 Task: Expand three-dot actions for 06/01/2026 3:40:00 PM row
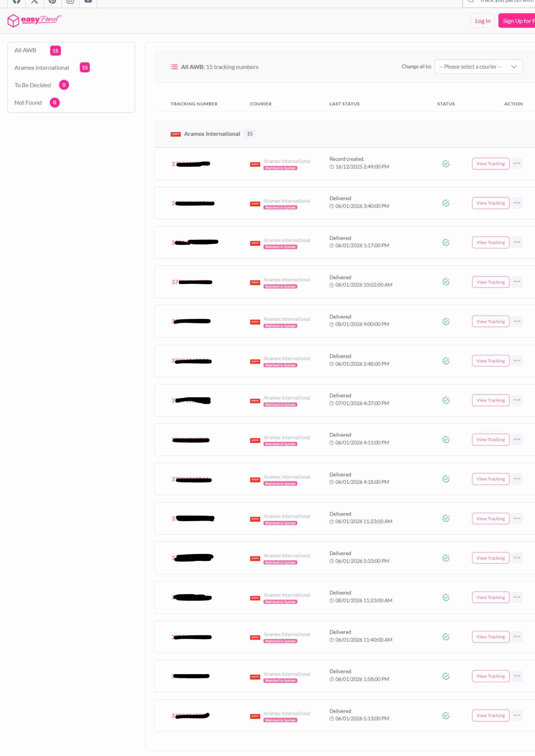[x=517, y=203]
